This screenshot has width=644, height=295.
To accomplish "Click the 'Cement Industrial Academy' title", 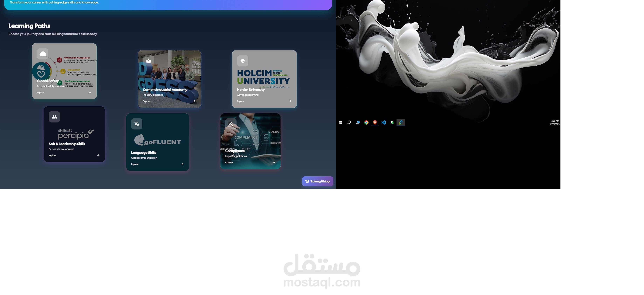I will point(165,90).
